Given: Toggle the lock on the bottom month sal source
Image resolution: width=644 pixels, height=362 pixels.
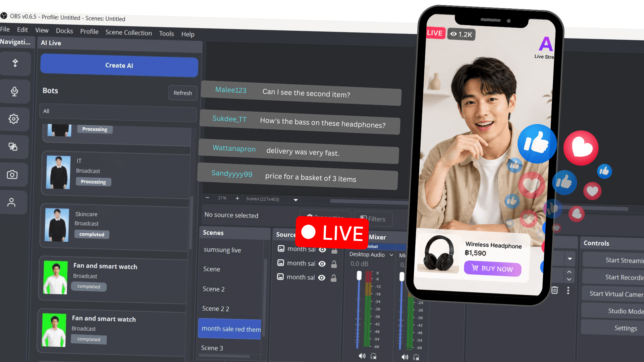Looking at the screenshot, I should coord(334,278).
